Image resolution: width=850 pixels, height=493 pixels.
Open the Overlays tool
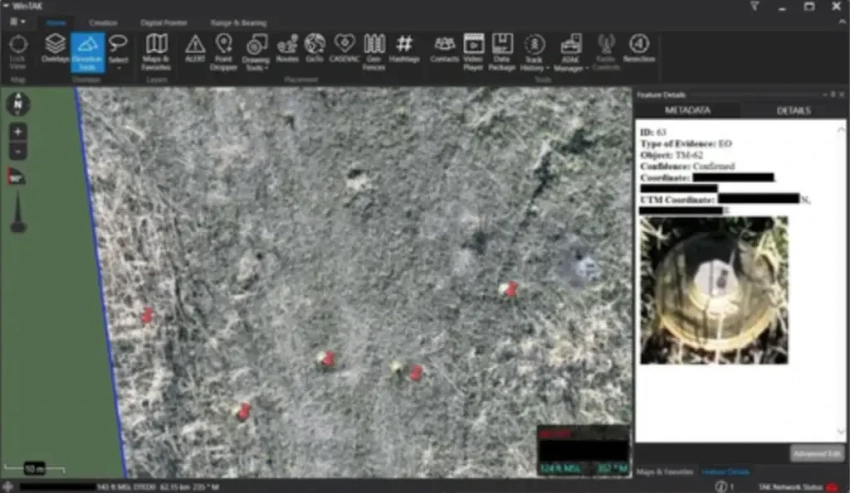coord(55,49)
